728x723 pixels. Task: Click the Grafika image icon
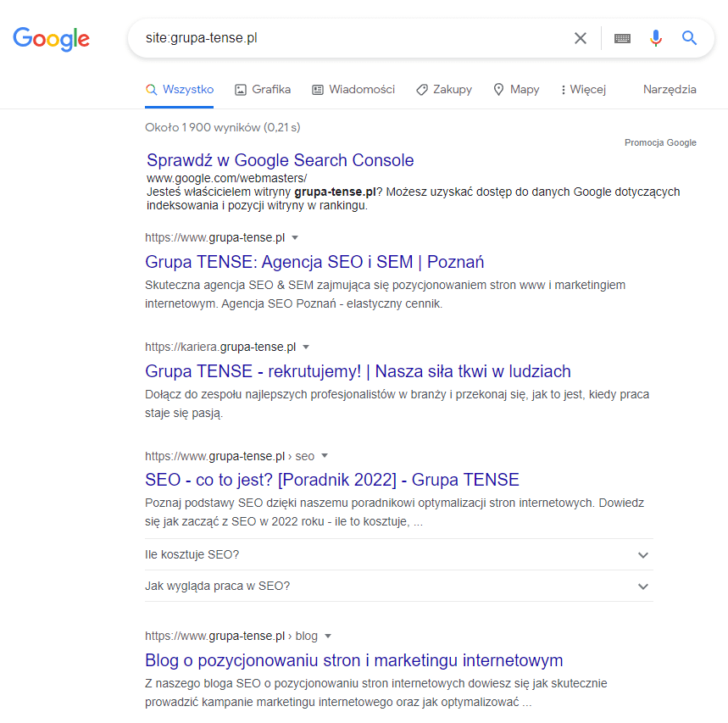pos(241,90)
